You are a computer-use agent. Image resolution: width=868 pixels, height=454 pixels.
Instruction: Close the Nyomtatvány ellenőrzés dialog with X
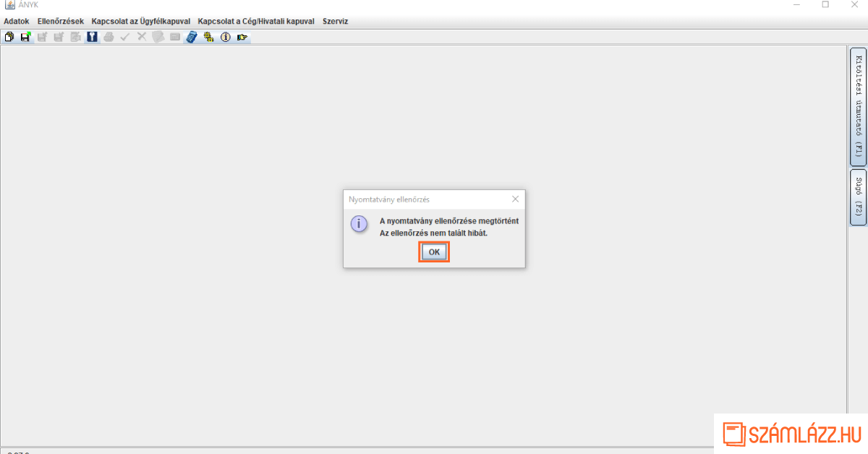[515, 199]
